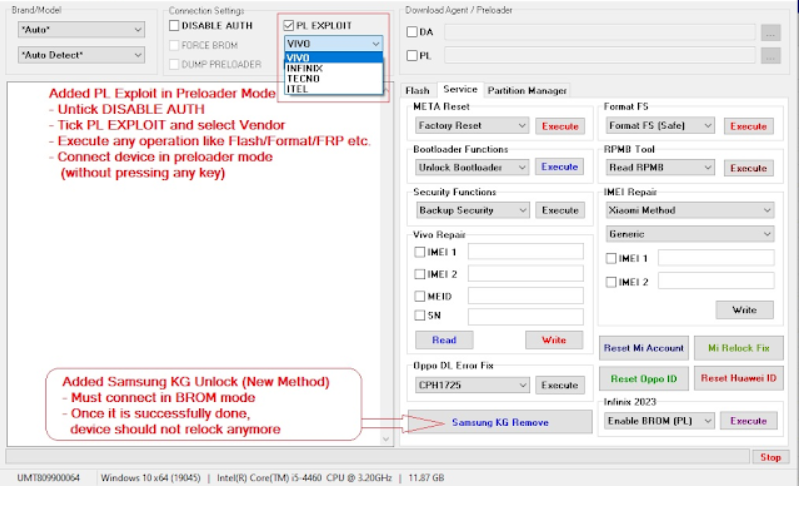The width and height of the screenshot is (801, 506).
Task: Tick IMEI Repair IMEI 1 checkbox
Action: pos(611,259)
